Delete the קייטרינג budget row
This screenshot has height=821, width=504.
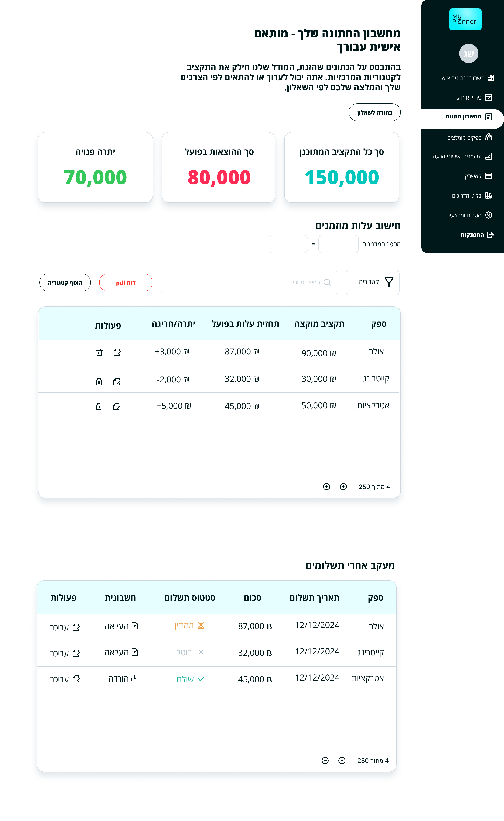pos(99,382)
